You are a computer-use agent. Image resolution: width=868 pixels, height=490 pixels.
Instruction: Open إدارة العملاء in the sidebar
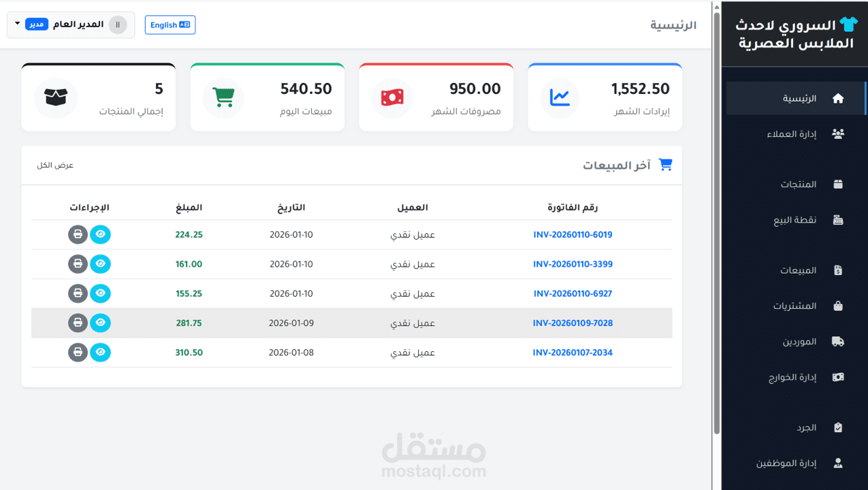794,134
